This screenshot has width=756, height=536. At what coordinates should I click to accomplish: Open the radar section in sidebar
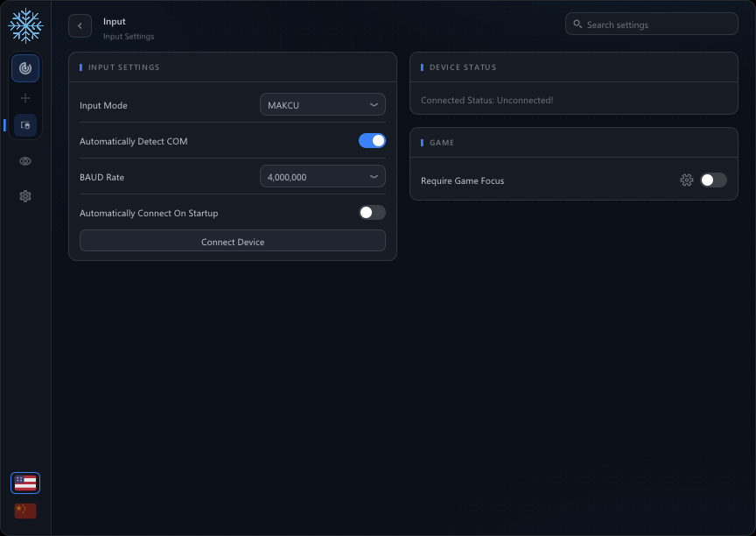tap(25, 68)
